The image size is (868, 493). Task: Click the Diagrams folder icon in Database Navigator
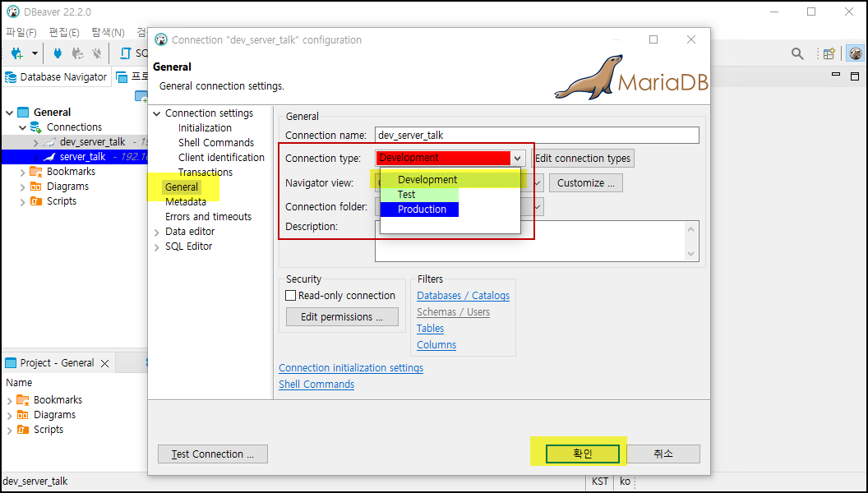(36, 187)
